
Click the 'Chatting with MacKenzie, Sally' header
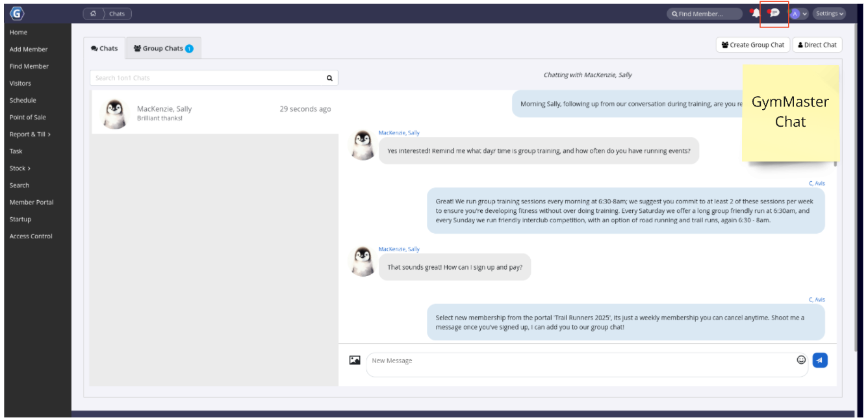587,75
